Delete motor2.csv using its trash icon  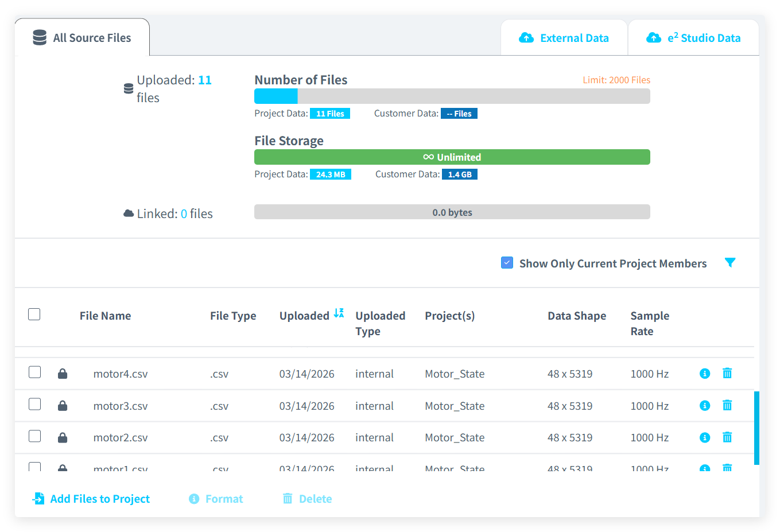point(727,437)
